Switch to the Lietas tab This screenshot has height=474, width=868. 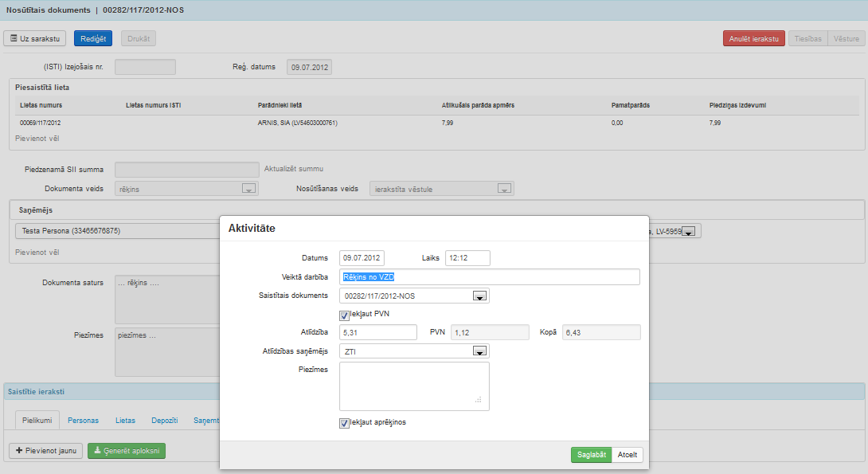pyautogui.click(x=125, y=421)
